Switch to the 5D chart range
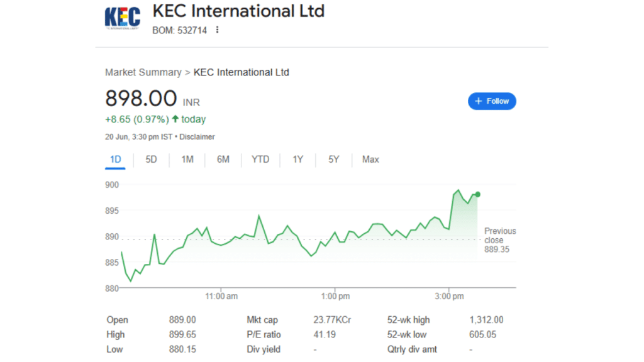The image size is (644, 362). pyautogui.click(x=151, y=159)
